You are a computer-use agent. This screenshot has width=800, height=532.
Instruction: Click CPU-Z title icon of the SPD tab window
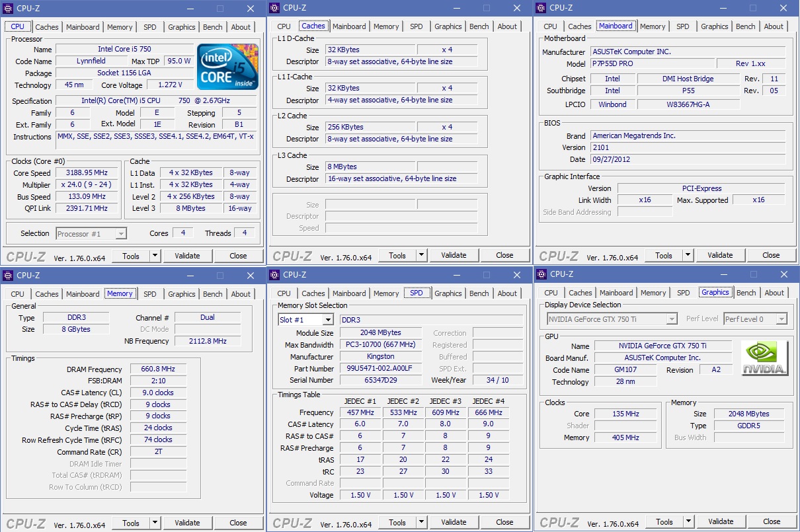275,274
